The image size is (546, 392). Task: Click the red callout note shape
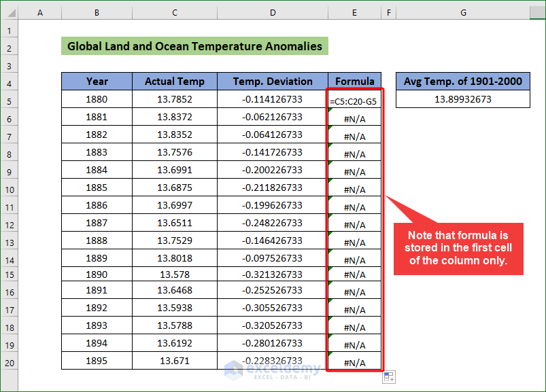[458, 248]
